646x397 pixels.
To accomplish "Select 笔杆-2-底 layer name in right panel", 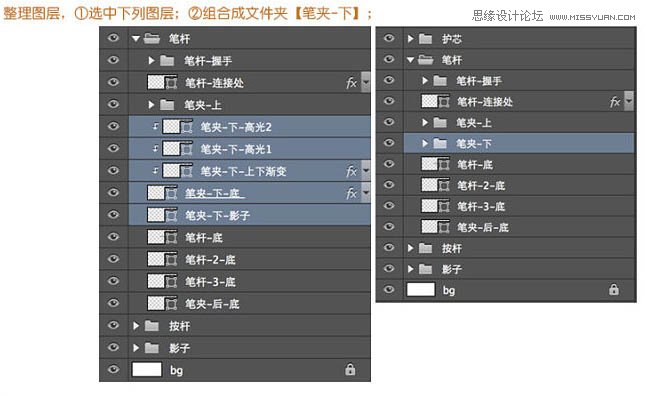I will click(481, 185).
